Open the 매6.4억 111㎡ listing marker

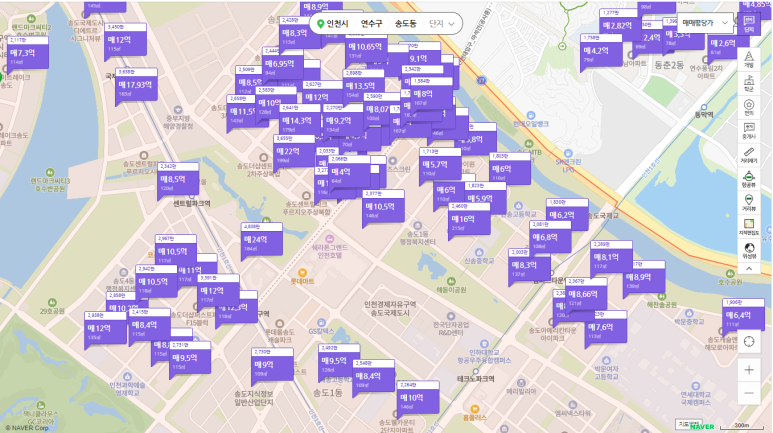743,315
